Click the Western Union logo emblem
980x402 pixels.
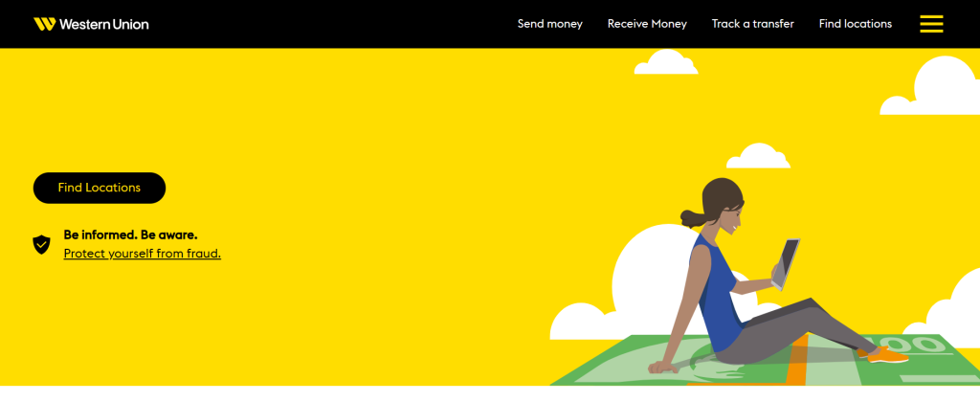click(44, 24)
